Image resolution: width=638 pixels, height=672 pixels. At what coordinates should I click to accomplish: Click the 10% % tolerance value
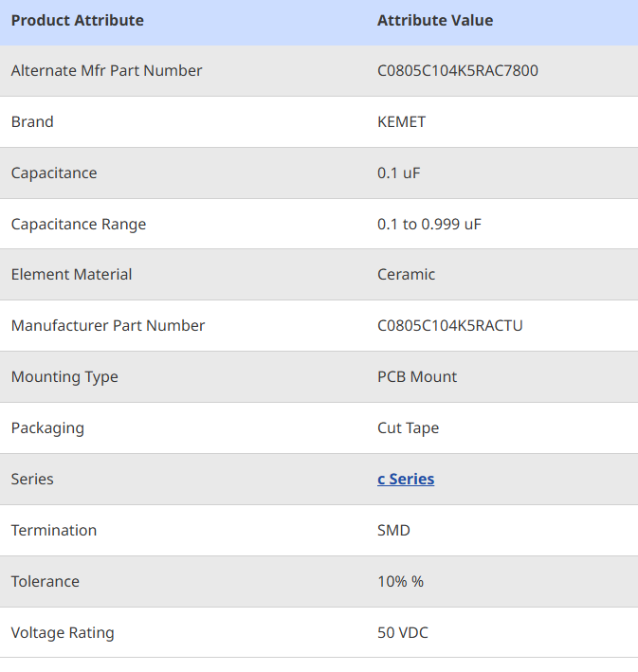(400, 581)
